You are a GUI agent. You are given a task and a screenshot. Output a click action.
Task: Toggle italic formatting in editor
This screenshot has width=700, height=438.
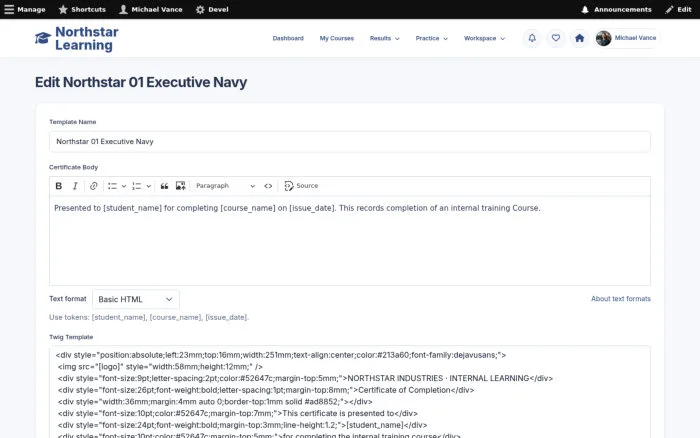coord(75,186)
